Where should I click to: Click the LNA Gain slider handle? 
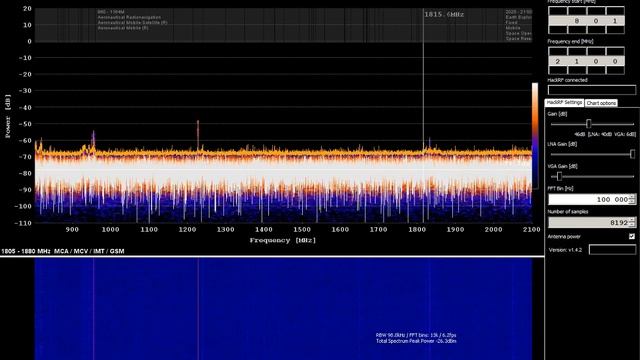(632, 154)
